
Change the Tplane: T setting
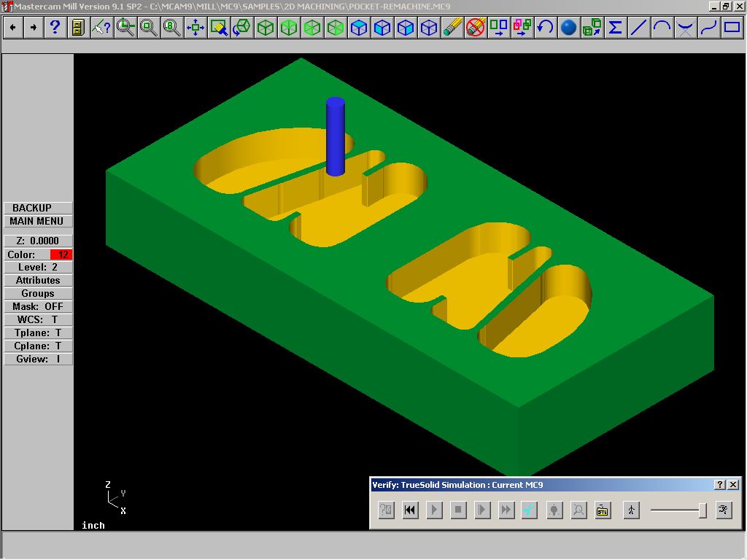click(x=38, y=332)
